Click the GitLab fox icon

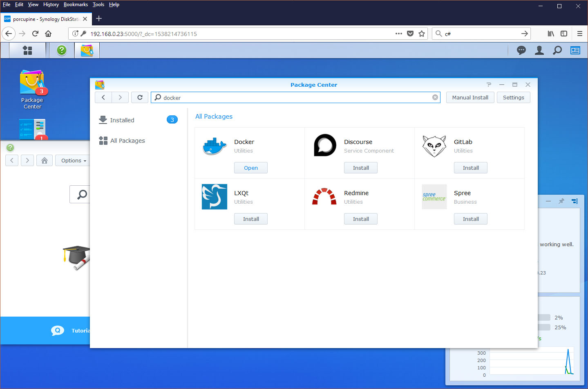(x=434, y=146)
